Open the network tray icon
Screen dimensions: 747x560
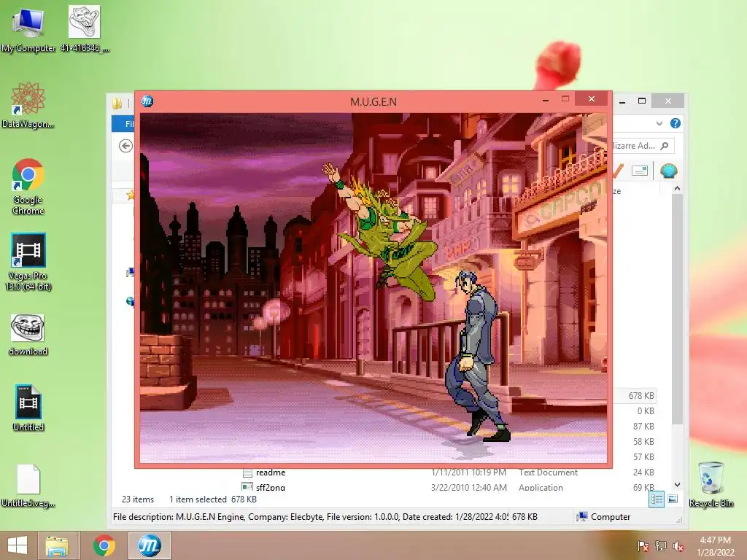tap(660, 546)
